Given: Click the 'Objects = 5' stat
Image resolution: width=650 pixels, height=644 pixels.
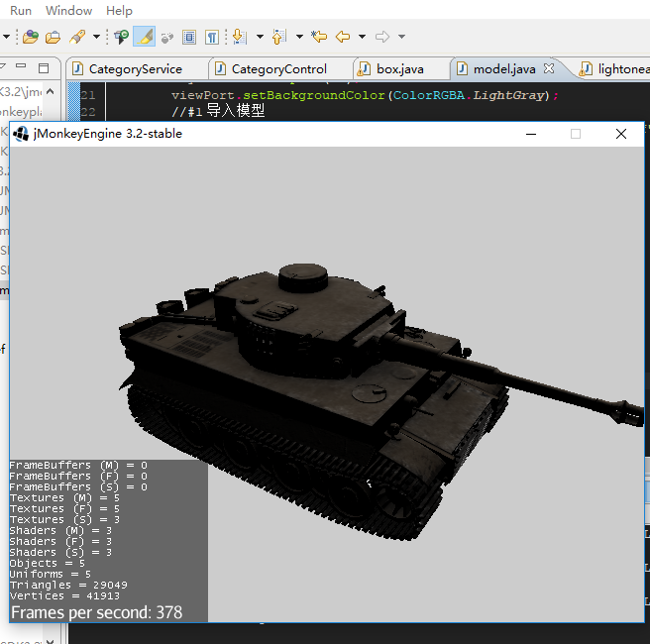Looking at the screenshot, I should pyautogui.click(x=48, y=563).
